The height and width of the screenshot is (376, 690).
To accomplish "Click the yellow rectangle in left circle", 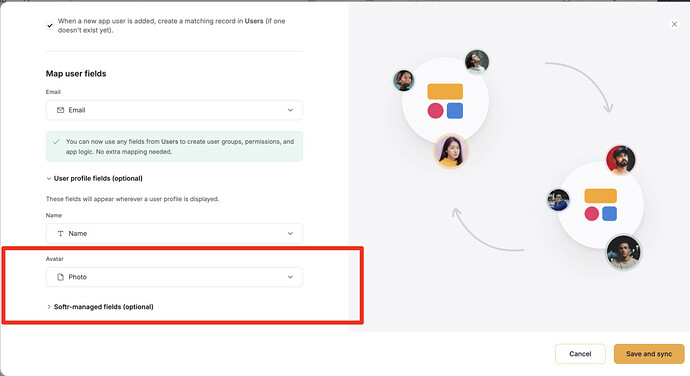I will click(445, 92).
